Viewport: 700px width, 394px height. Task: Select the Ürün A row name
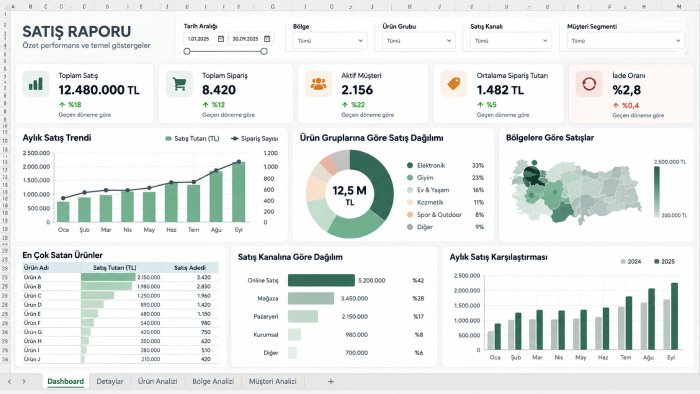click(33, 277)
